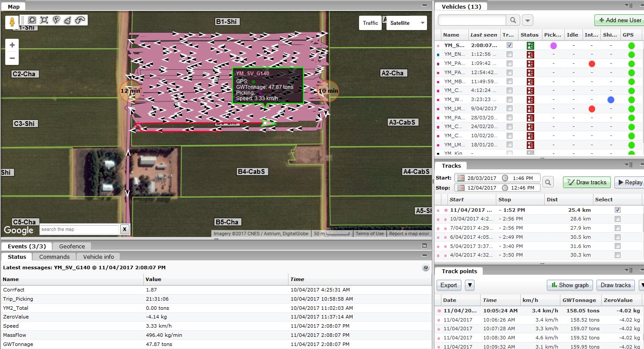Zoom in the map with plus button
This screenshot has width=644, height=349.
point(12,45)
